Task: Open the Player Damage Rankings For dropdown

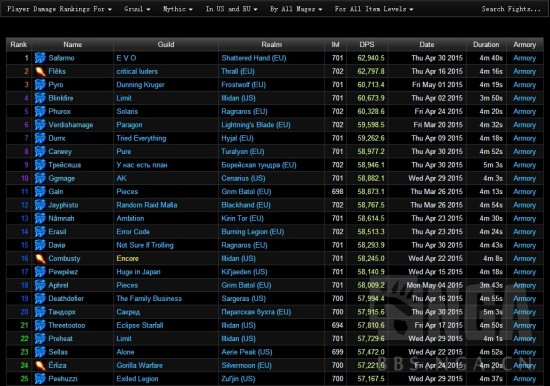Action: click(x=59, y=9)
